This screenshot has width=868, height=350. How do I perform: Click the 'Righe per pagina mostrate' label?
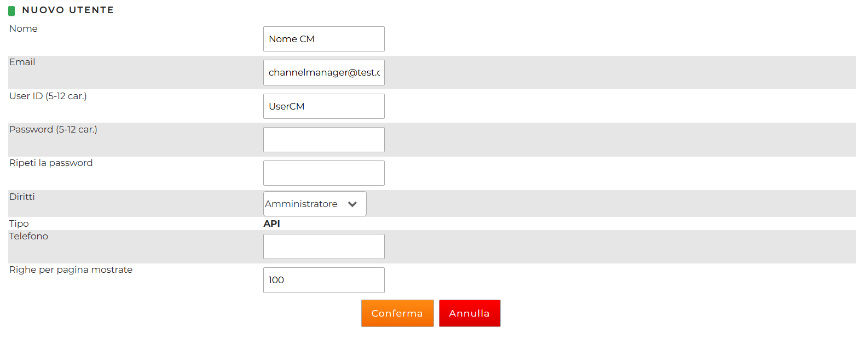pos(71,269)
